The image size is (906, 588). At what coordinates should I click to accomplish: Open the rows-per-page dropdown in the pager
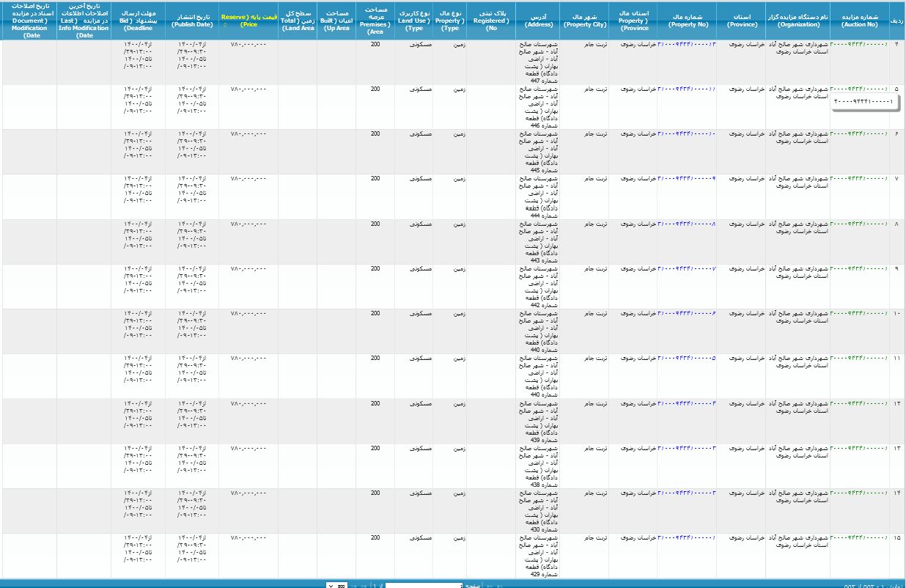[336, 586]
